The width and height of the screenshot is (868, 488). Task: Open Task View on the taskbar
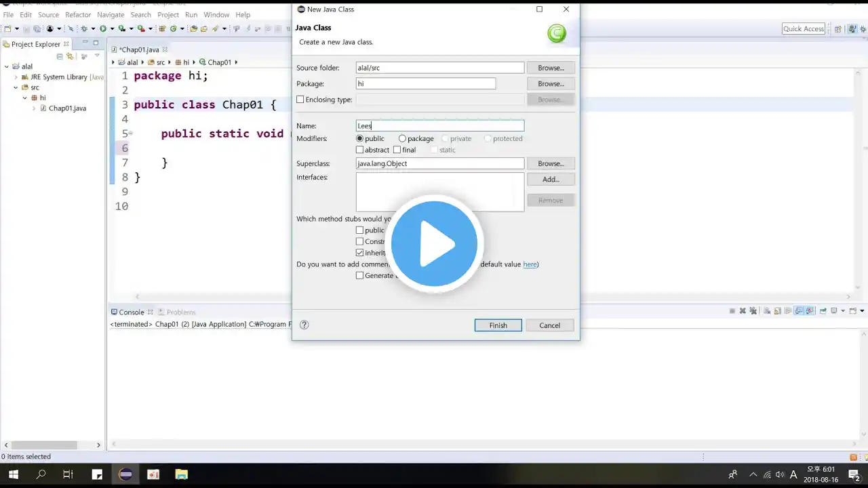click(68, 474)
